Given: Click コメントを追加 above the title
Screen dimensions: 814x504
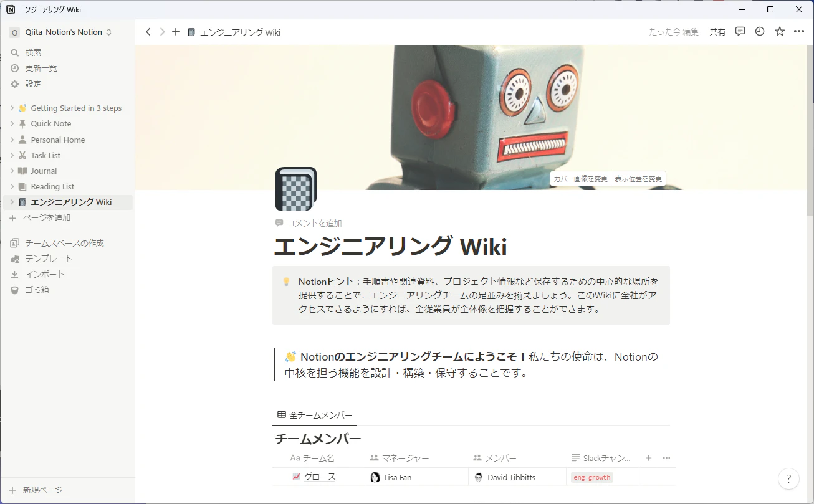Looking at the screenshot, I should pos(309,223).
